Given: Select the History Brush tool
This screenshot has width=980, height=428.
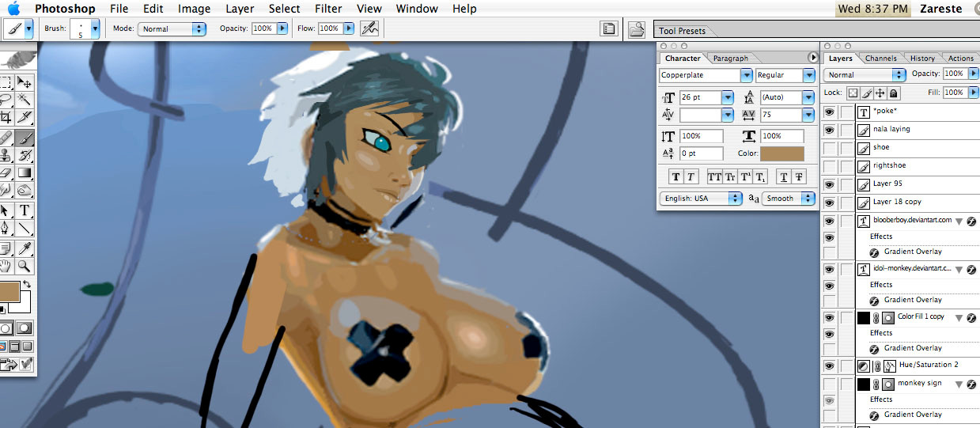Looking at the screenshot, I should (x=25, y=155).
